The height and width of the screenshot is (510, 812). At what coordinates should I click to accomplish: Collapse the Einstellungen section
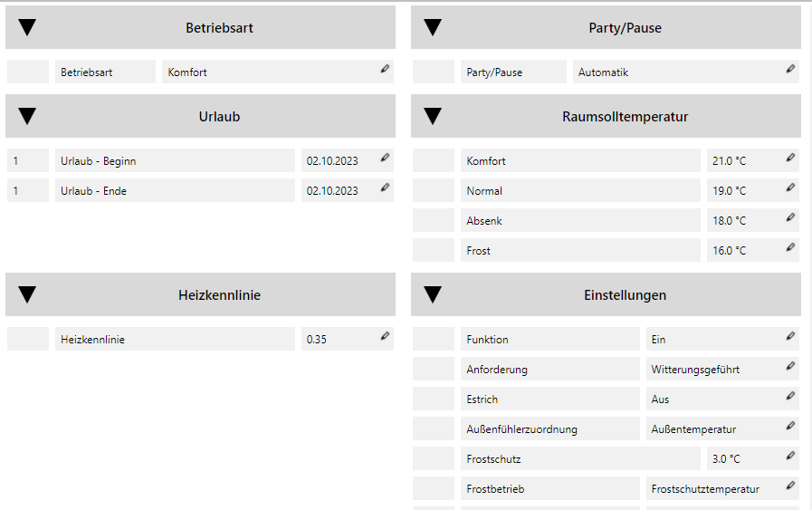tap(433, 295)
